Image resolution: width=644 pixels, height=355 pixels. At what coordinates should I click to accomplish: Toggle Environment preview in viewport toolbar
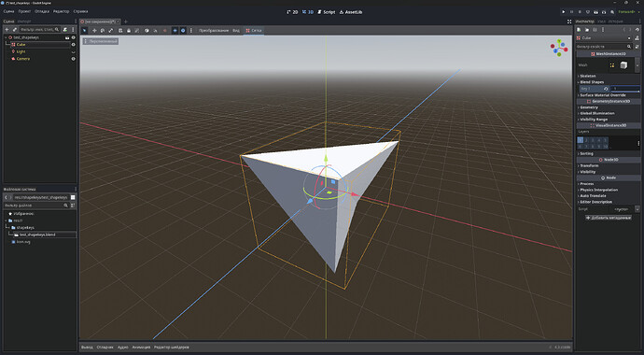(x=183, y=31)
